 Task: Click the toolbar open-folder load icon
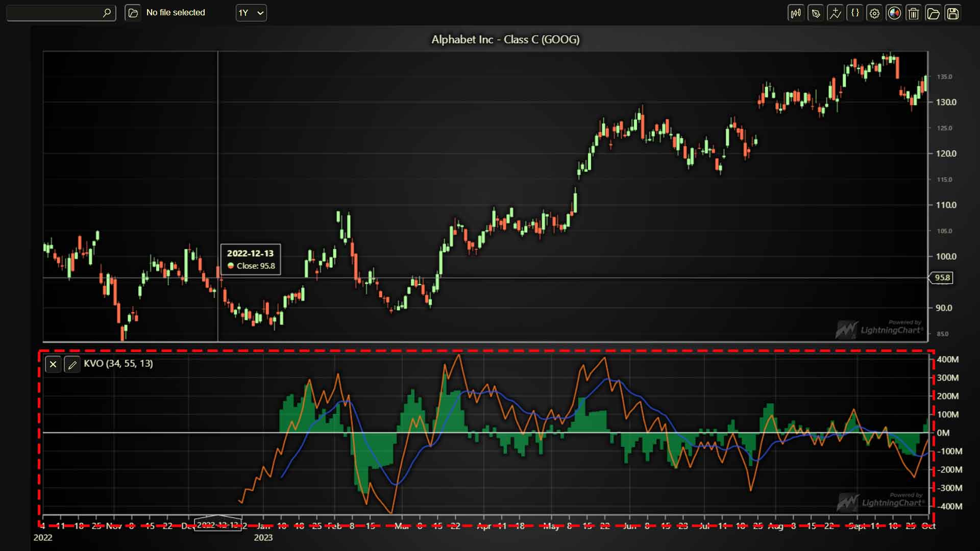click(933, 13)
